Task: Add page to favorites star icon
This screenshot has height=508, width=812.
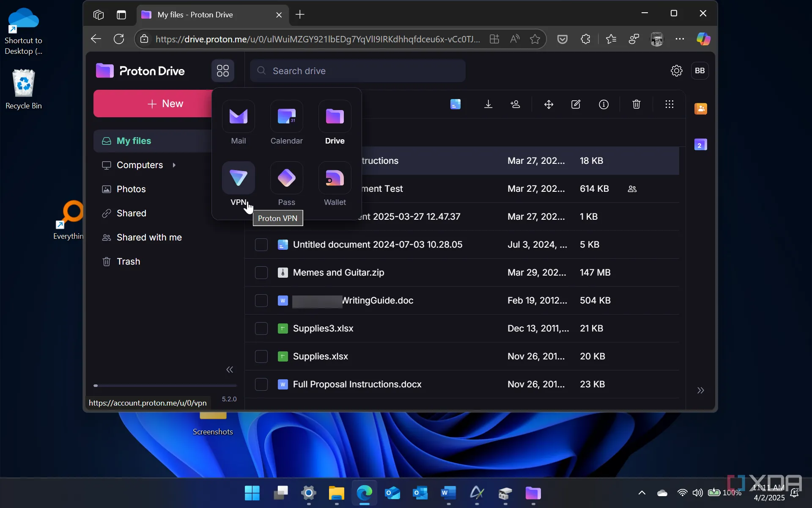Action: (x=535, y=39)
